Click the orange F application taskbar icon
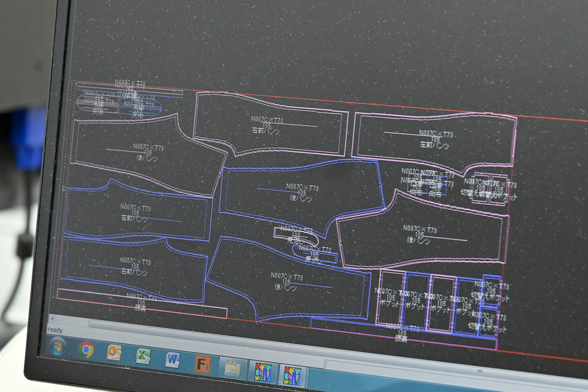Image resolution: width=588 pixels, height=392 pixels. (203, 364)
